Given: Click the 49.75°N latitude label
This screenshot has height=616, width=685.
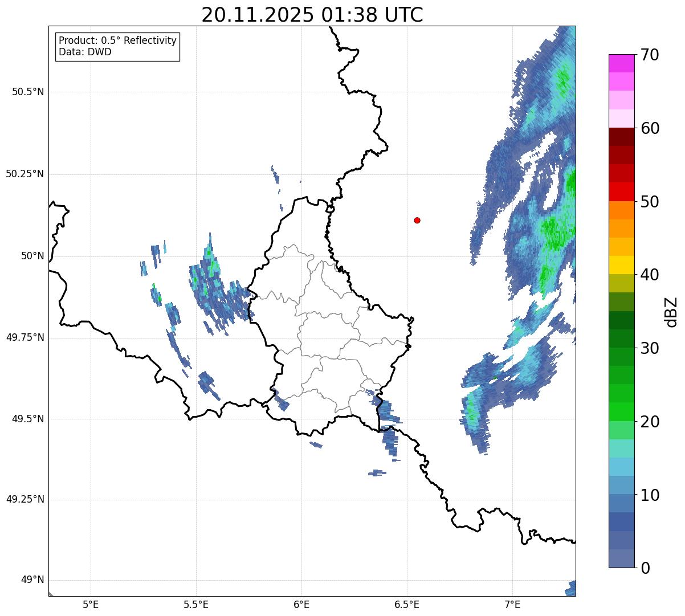Looking at the screenshot, I should click(25, 337).
